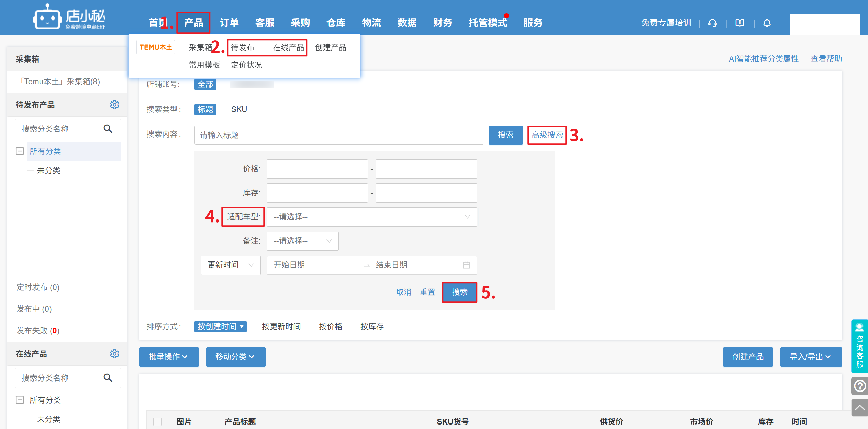Select 全部 store account filter
Screen dimensions: 868x429
pyautogui.click(x=205, y=84)
